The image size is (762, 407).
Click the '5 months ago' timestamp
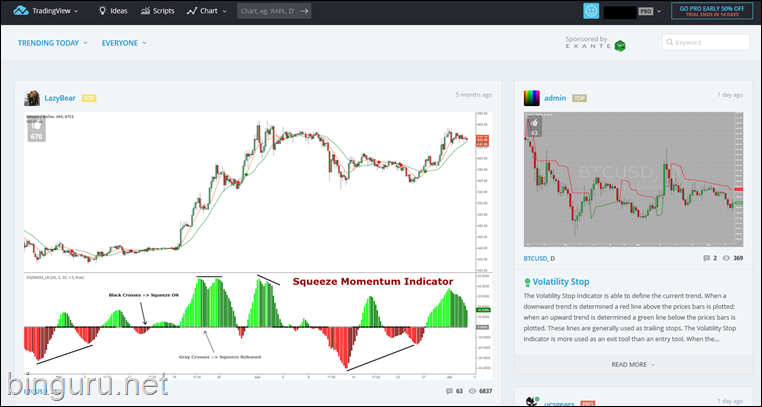coord(473,95)
